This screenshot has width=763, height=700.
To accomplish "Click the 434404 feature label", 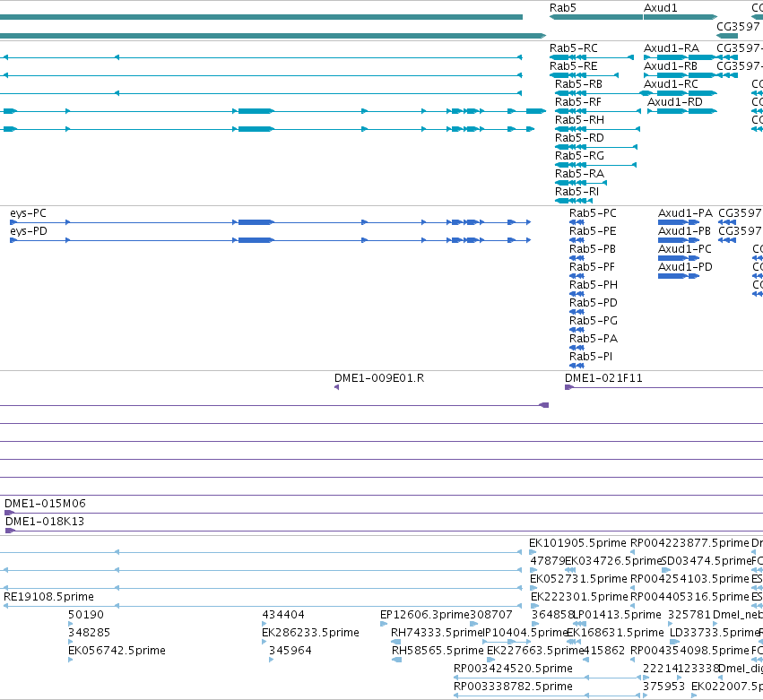I will (283, 615).
